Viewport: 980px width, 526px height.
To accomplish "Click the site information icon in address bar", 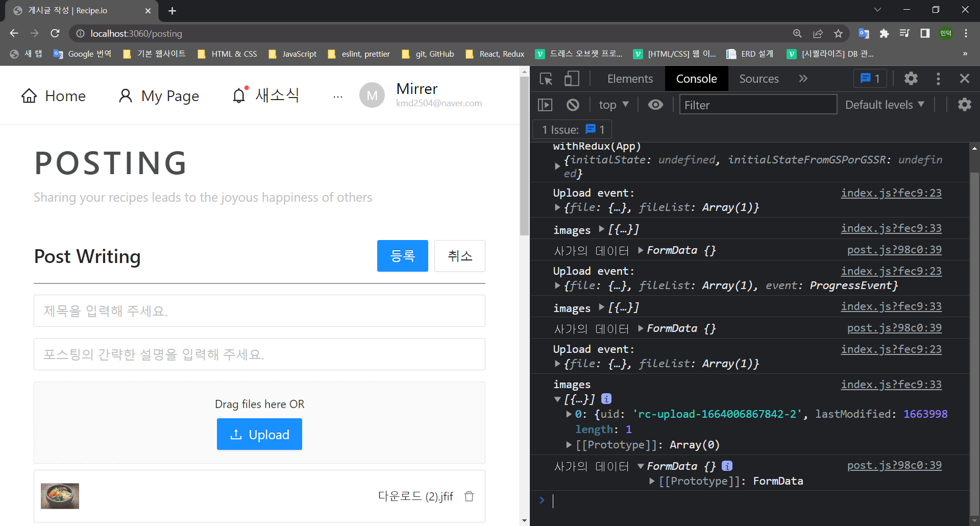I will [80, 34].
